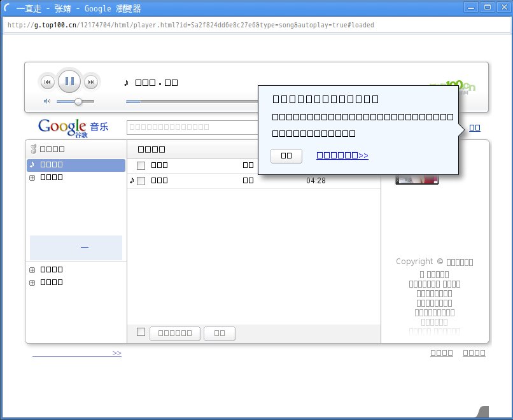Click the browser address bar URL
Image resolution: width=513 pixels, height=420 pixels.
click(191, 25)
